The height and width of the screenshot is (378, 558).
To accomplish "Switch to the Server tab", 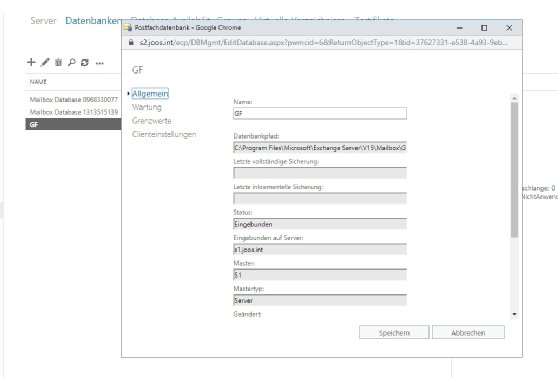I will pyautogui.click(x=43, y=21).
